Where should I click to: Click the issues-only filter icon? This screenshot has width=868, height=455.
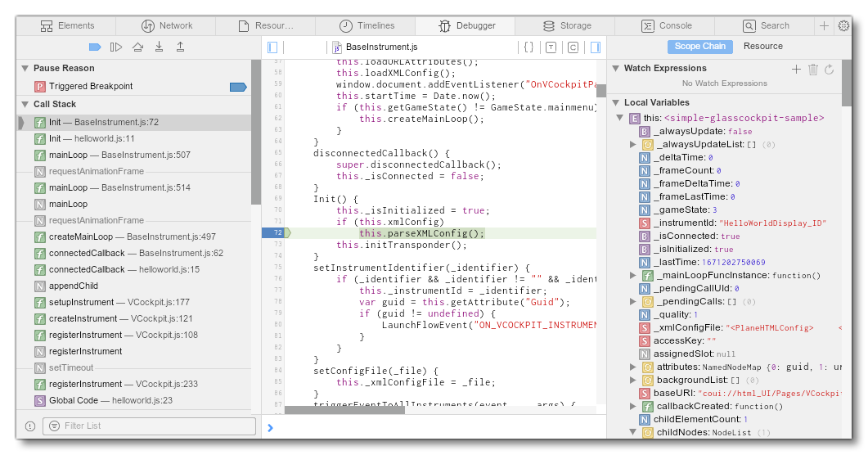click(x=30, y=426)
